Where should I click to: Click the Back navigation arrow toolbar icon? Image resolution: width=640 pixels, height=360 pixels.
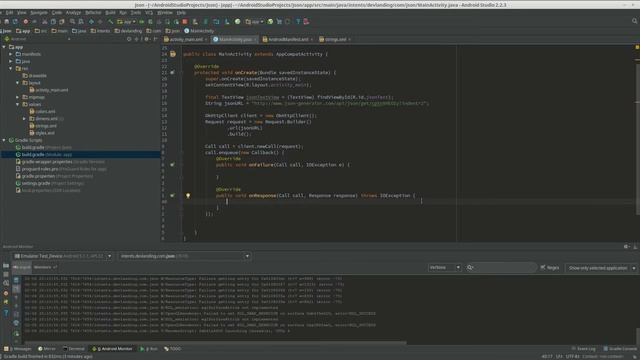coord(91,21)
